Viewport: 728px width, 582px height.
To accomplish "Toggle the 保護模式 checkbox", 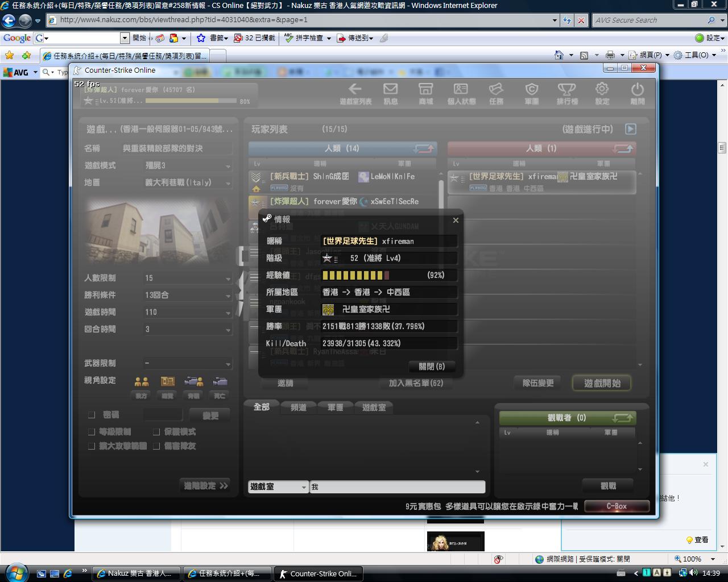I will (x=156, y=432).
